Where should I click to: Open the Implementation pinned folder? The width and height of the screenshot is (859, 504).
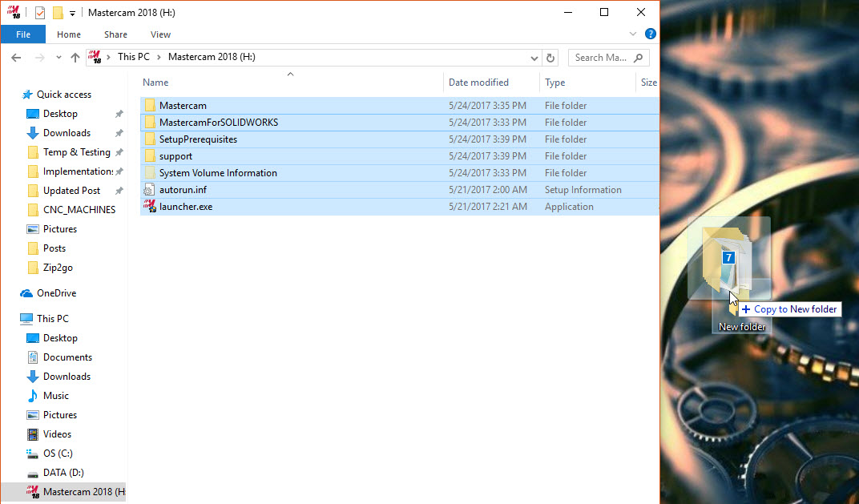pyautogui.click(x=78, y=171)
